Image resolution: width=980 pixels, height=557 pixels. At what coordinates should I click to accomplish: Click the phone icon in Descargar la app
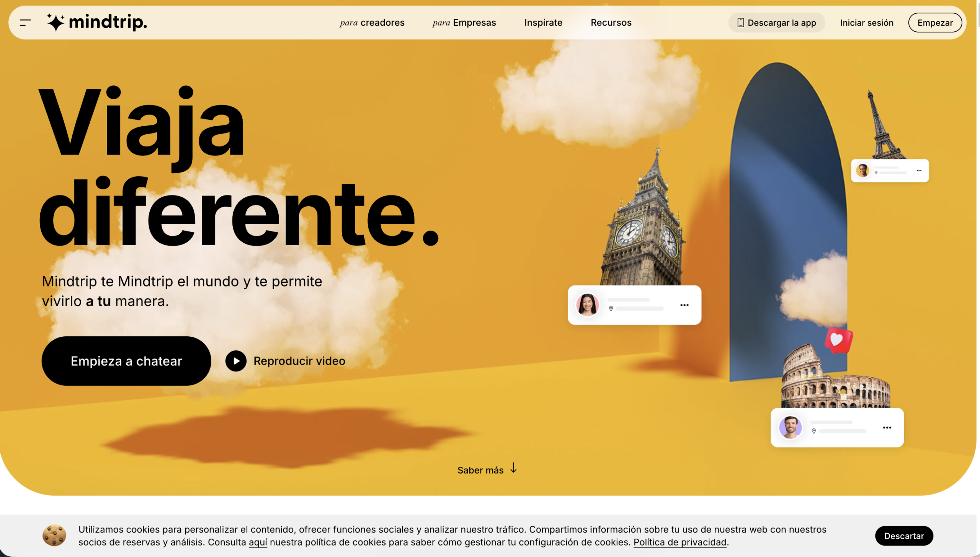coord(740,23)
